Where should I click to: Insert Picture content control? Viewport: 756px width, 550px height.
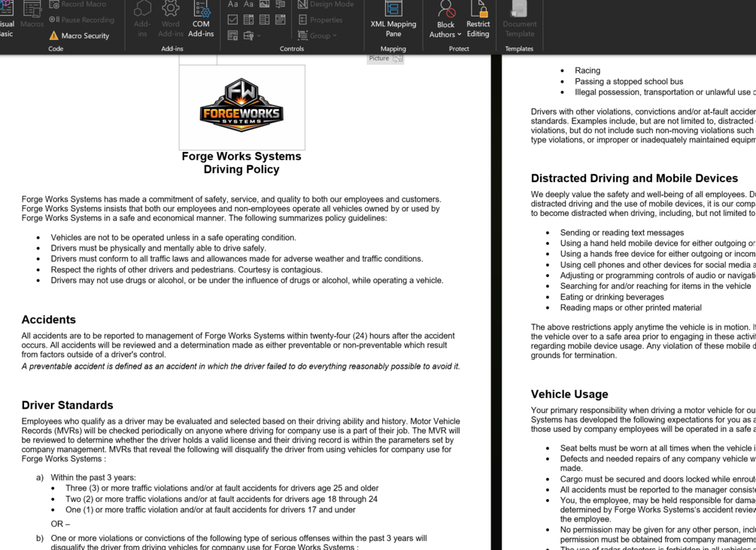tap(264, 5)
